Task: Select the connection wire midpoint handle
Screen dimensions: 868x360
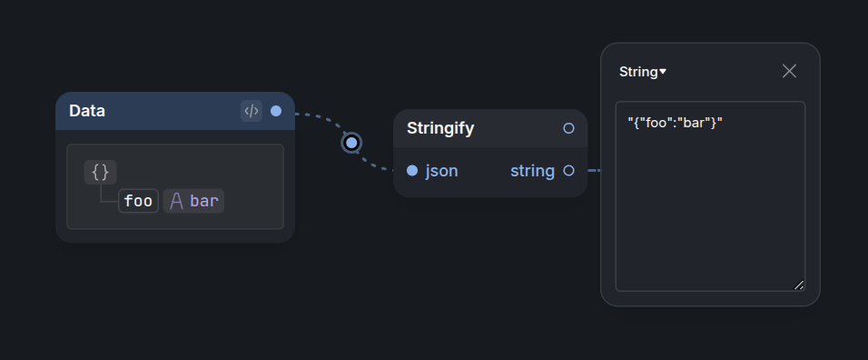Action: pyautogui.click(x=351, y=143)
